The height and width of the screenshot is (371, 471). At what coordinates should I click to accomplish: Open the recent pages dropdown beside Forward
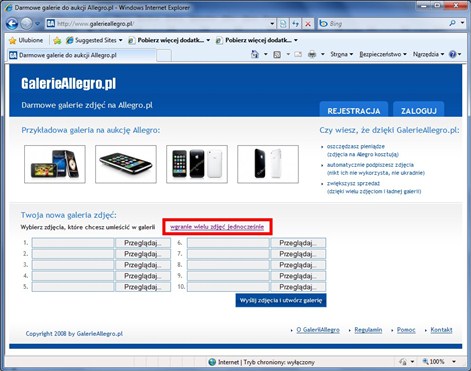(37, 24)
